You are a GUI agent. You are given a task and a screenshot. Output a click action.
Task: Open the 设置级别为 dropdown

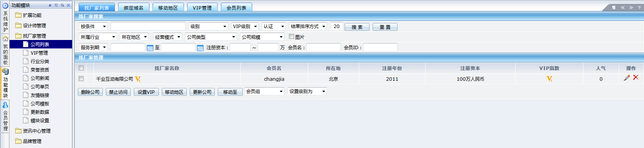tap(307, 91)
